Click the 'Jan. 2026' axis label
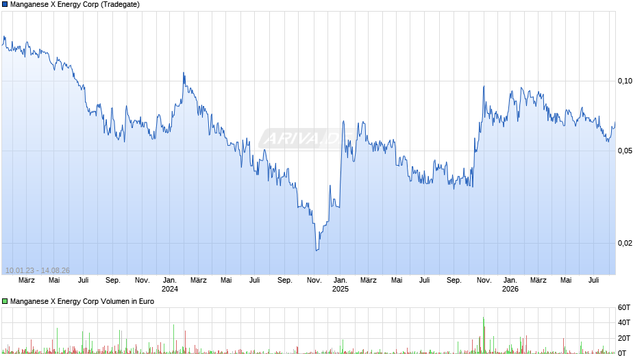Screen dimensions: 644x360 point(510,285)
